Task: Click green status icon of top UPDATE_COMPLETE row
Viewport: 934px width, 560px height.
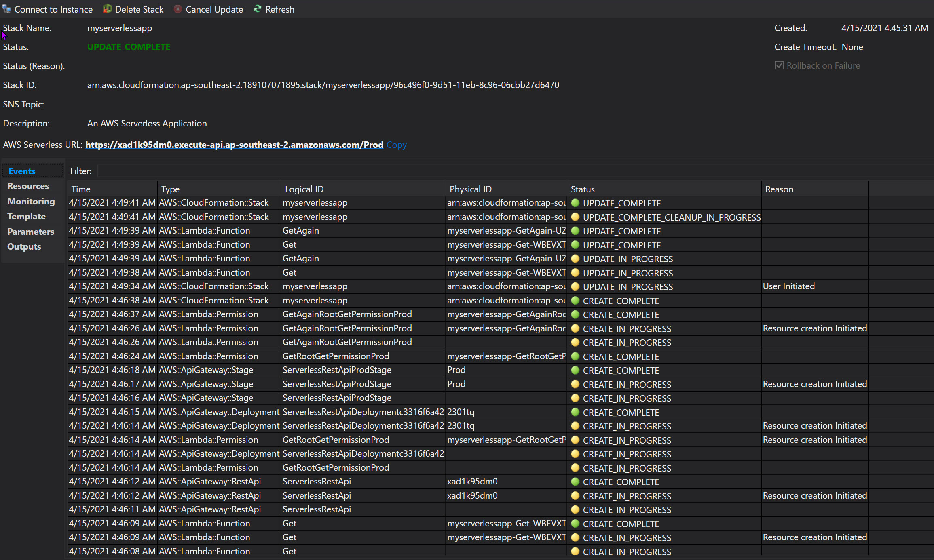Action: (x=575, y=203)
